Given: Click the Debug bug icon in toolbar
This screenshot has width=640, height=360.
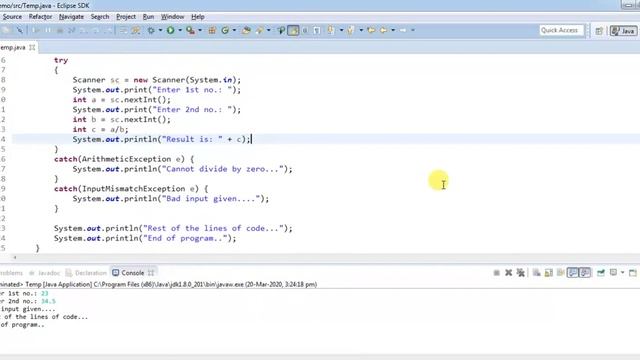Looking at the screenshot, I should click(x=151, y=30).
